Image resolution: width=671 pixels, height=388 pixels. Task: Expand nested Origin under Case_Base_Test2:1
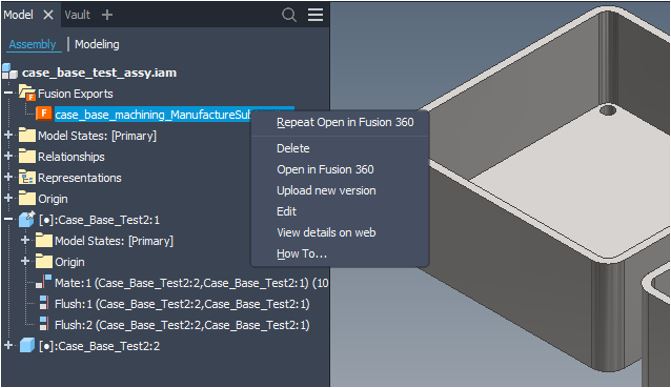(25, 261)
